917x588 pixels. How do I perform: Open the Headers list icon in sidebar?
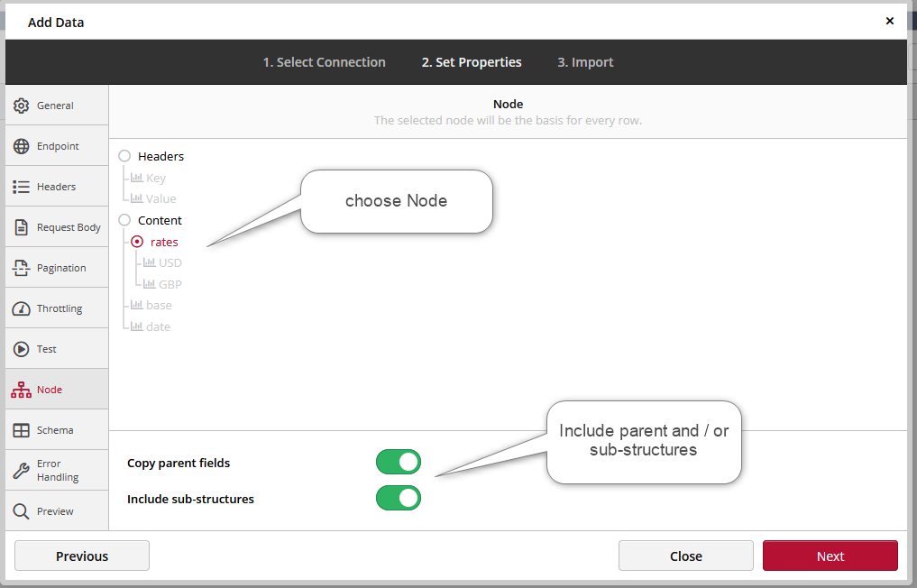pos(22,187)
